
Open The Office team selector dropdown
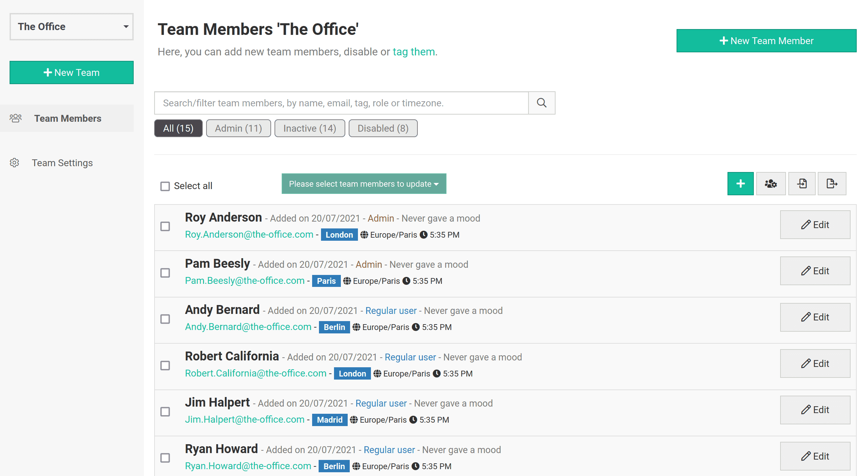[x=71, y=27]
